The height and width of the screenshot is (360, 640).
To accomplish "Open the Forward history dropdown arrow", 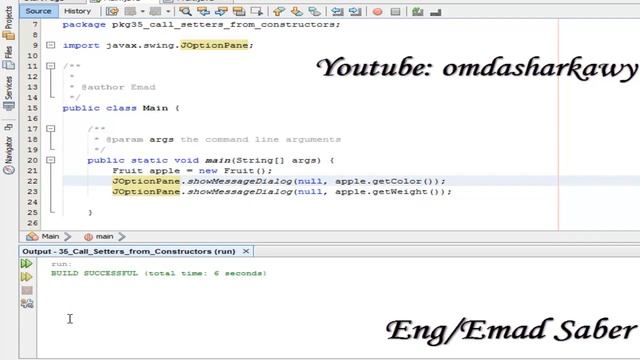I will 168,11.
